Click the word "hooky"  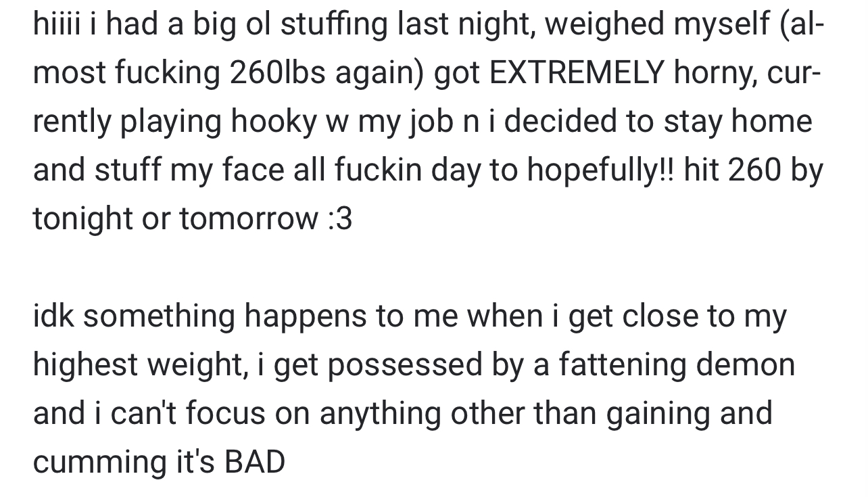coord(274,122)
